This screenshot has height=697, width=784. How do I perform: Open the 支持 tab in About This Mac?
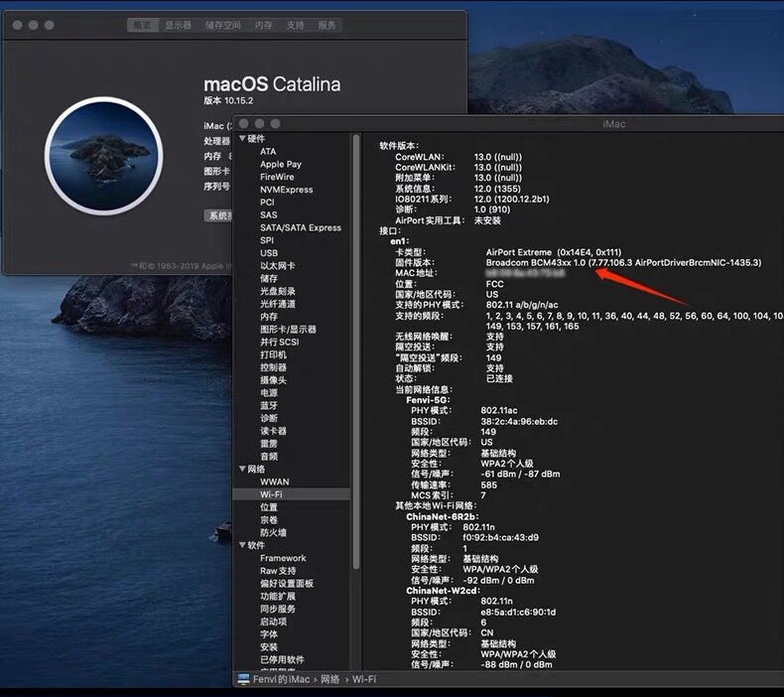[x=295, y=25]
